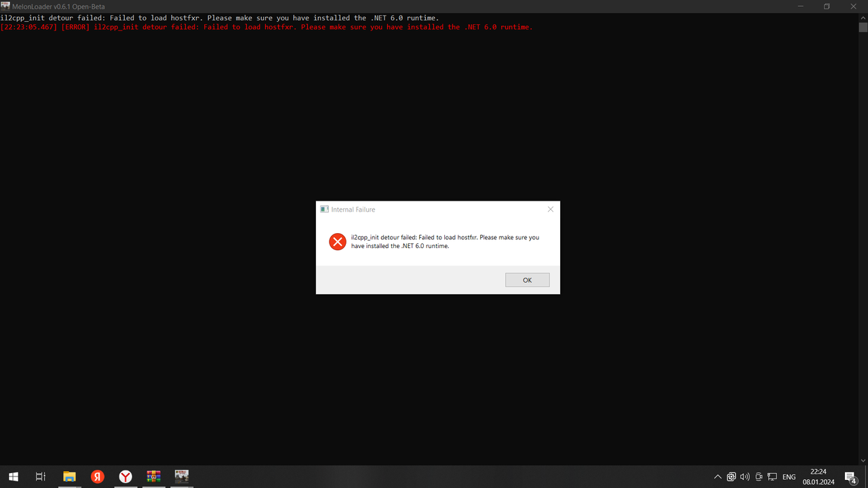Click the Meet Now camera tray icon
Viewport: 868px width, 488px height.
click(759, 477)
